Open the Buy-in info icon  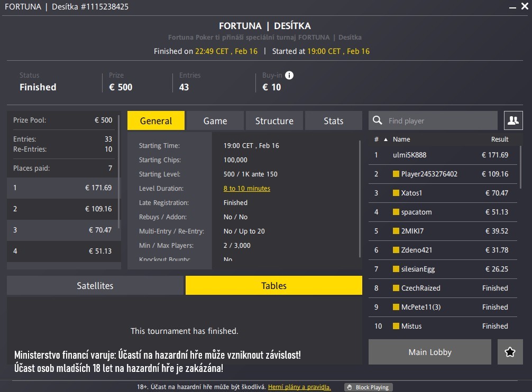pyautogui.click(x=289, y=75)
